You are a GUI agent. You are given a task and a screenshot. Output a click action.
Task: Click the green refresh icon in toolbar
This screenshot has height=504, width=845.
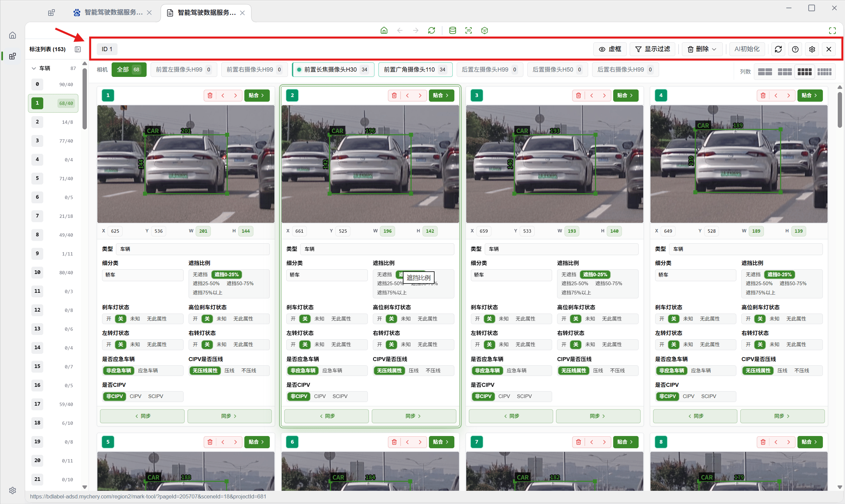pyautogui.click(x=432, y=30)
